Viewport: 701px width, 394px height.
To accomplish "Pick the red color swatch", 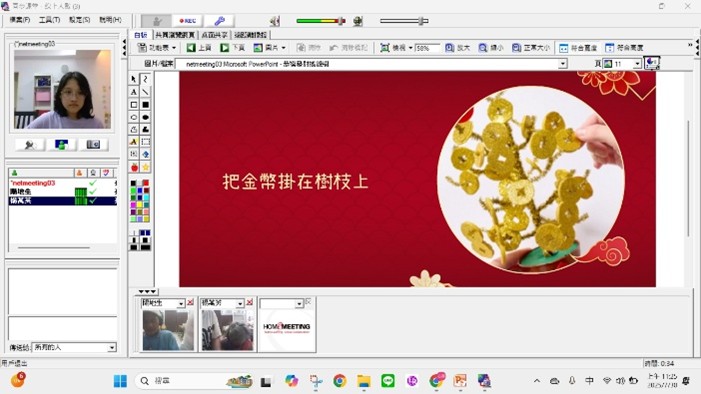I will click(146, 183).
